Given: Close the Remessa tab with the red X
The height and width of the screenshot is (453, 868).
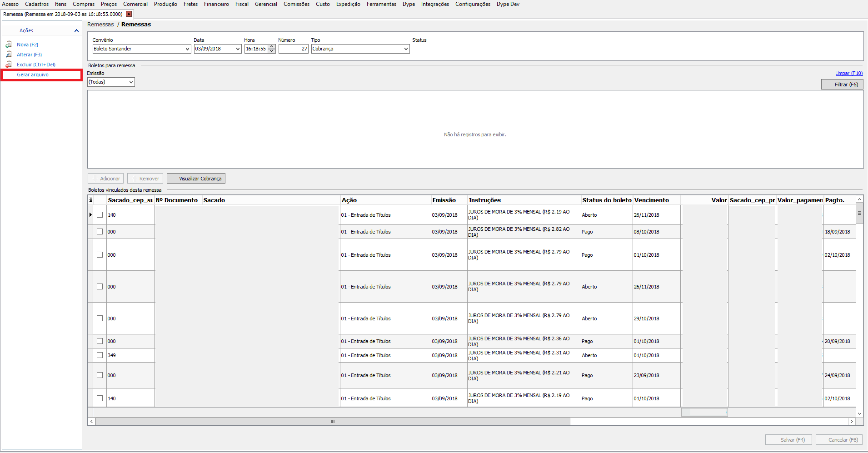Looking at the screenshot, I should tap(129, 14).
